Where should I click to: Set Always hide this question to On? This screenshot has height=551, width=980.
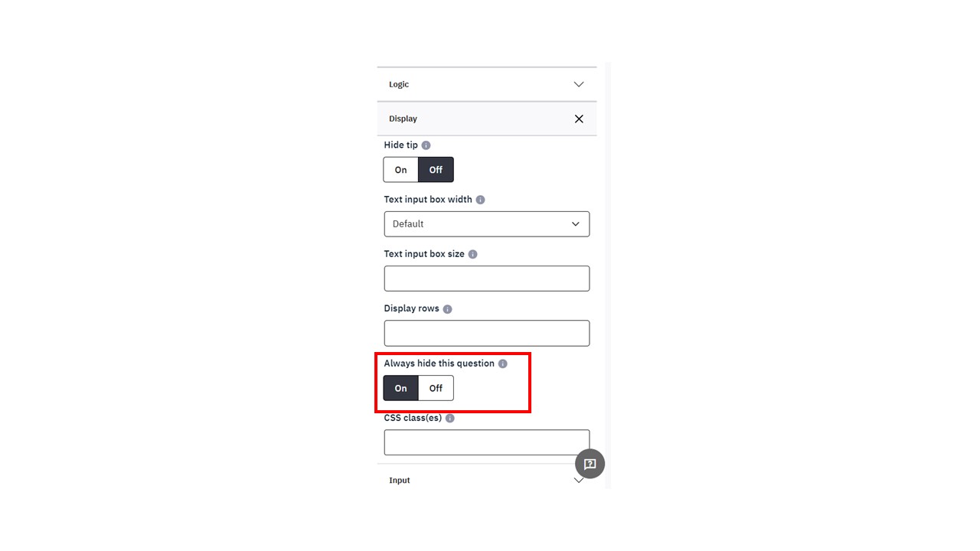[401, 388]
